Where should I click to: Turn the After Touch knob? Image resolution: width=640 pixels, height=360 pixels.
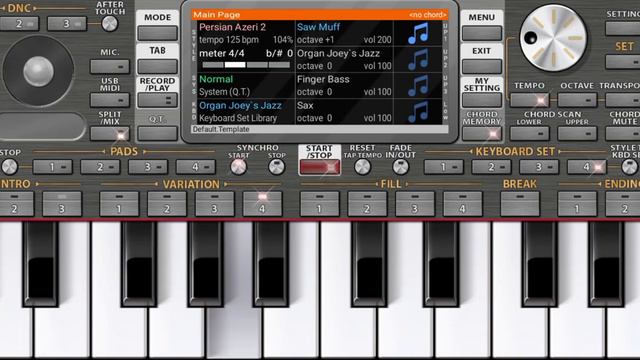tap(109, 24)
